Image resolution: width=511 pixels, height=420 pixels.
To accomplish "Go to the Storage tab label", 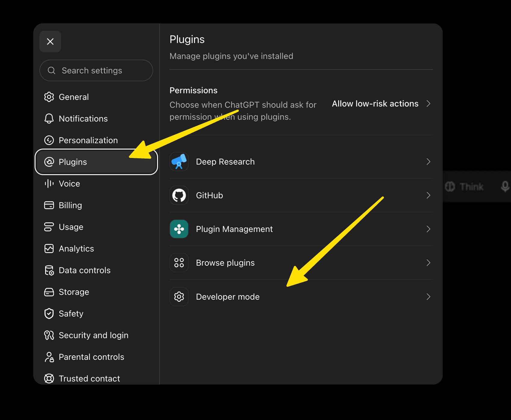I will tap(74, 292).
